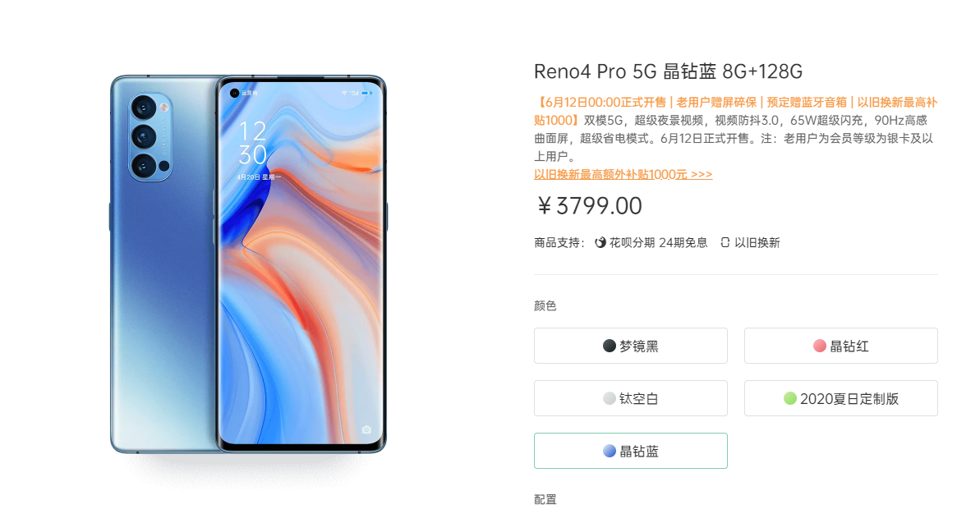Image resolution: width=980 pixels, height=514 pixels.
Task: Open the 以旧换新最高额外补贴1000元 link
Action: (x=623, y=174)
